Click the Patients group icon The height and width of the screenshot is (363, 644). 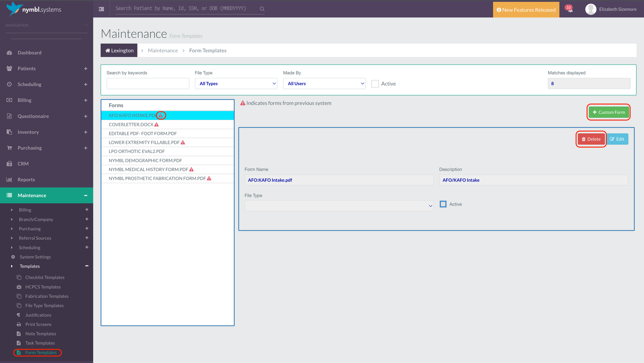coord(9,68)
